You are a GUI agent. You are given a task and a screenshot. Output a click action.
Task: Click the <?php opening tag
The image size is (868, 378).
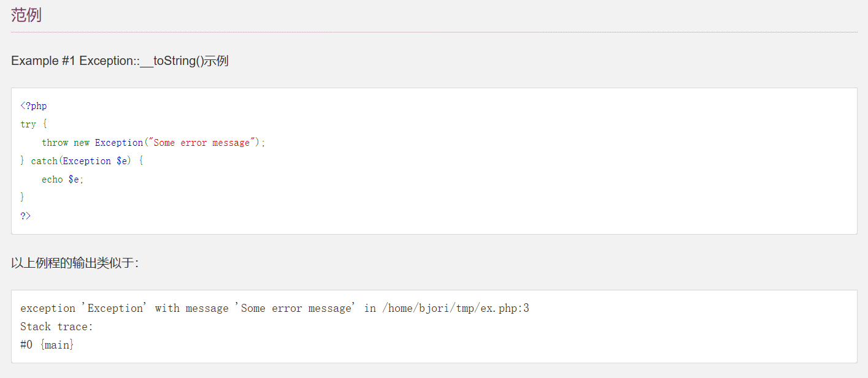[34, 106]
